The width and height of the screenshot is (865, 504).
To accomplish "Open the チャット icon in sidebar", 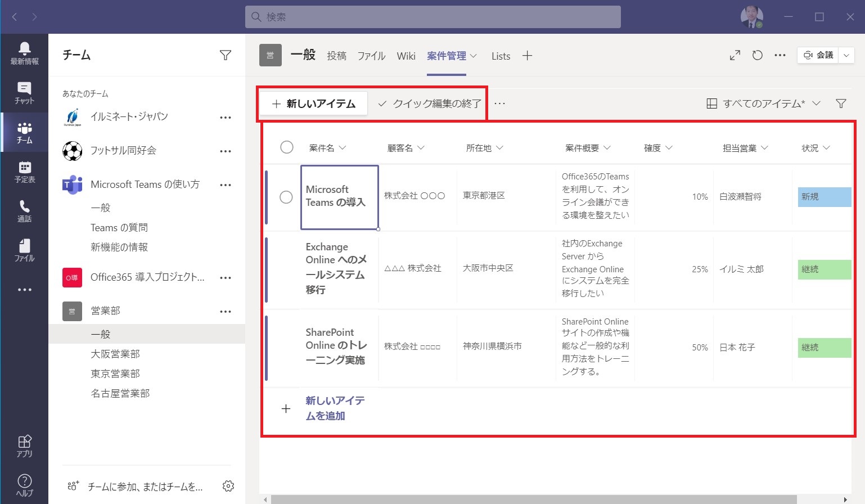I will tap(24, 93).
